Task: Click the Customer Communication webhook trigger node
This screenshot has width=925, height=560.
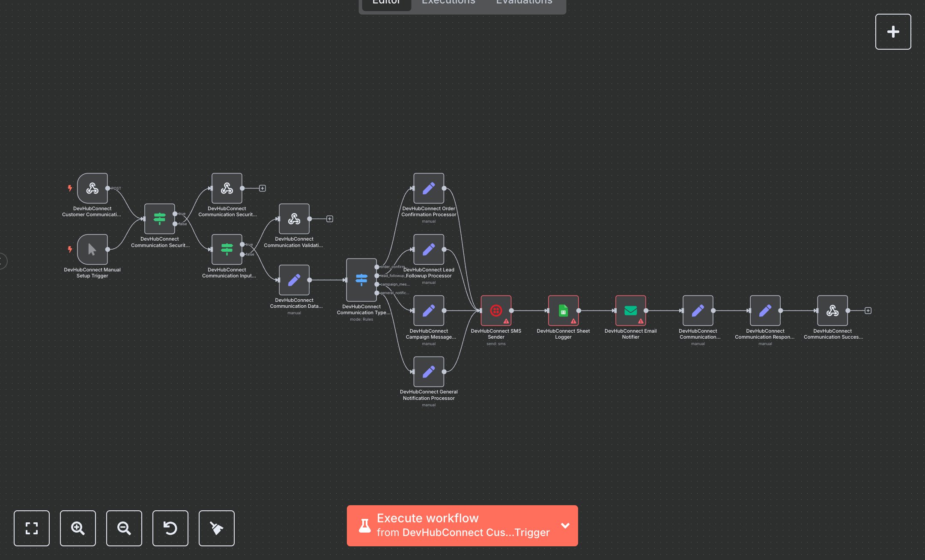Action: click(x=92, y=188)
